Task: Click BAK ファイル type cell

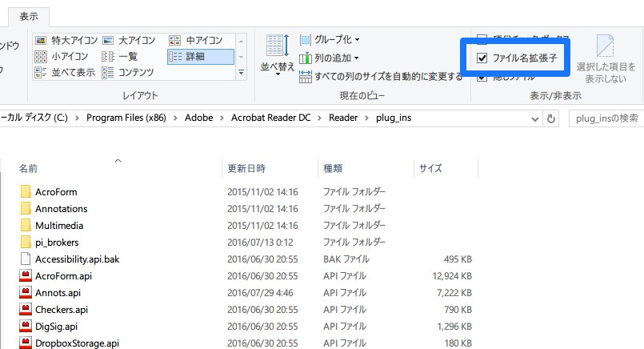Action: (346, 259)
